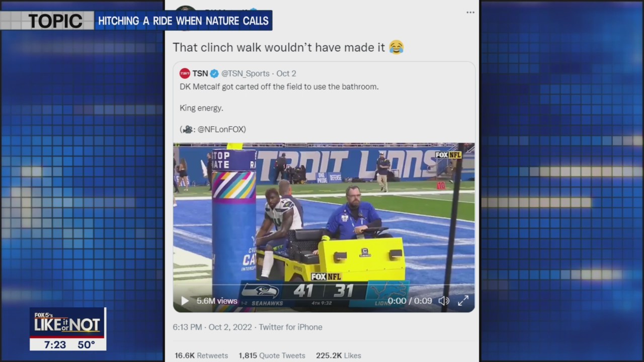644x362 pixels.
Task: Follow the @NFLonFOX mention link
Action: (220, 129)
